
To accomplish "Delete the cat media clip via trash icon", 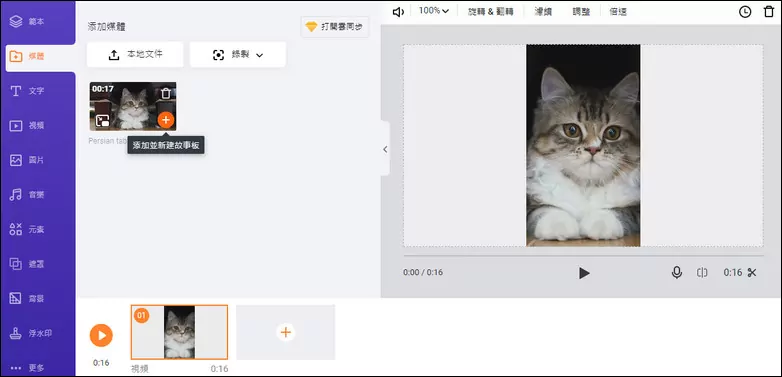I will pos(166,93).
